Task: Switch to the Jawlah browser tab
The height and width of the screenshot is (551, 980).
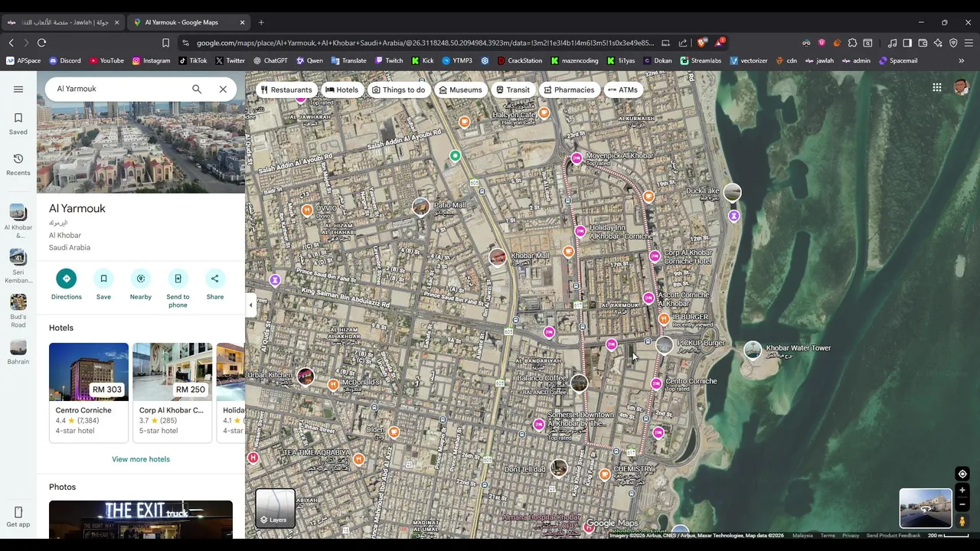Action: point(63,22)
